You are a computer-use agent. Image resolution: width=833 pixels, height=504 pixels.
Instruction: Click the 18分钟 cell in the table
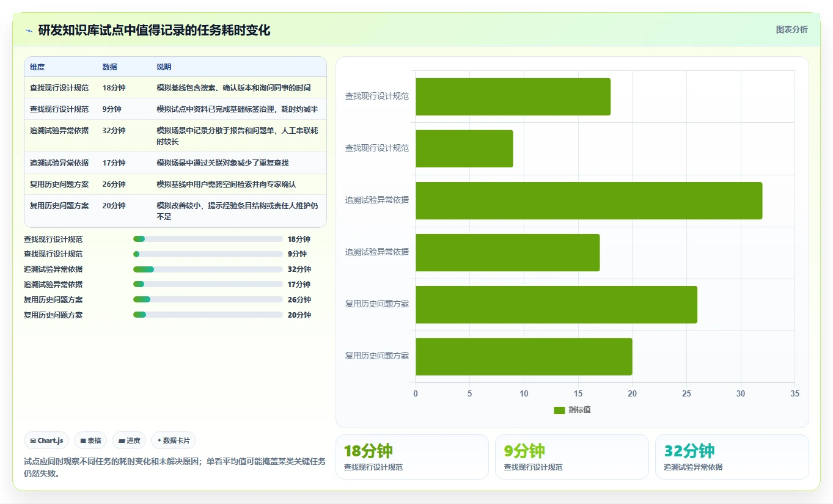click(114, 88)
